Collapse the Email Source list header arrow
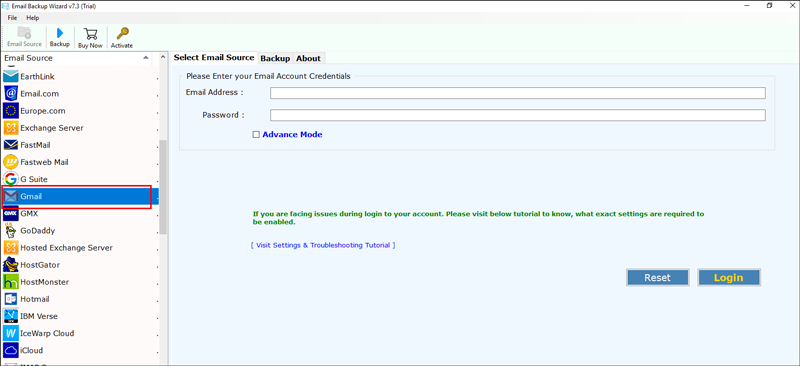The width and height of the screenshot is (800, 366). tap(146, 58)
